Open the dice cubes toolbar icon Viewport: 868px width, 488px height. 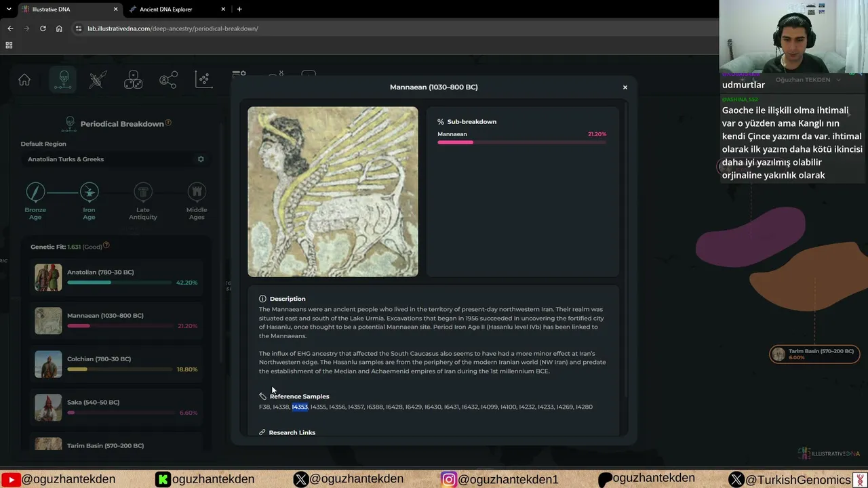point(133,80)
